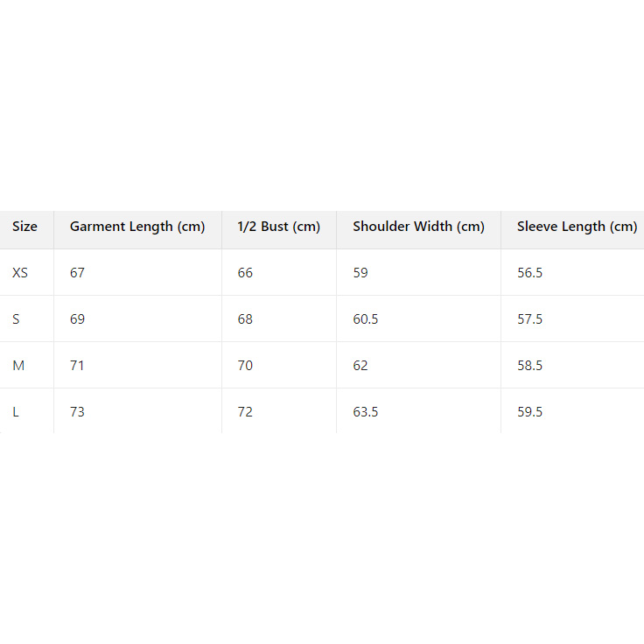This screenshot has height=644, width=644.
Task: Click the 1/2 Bust (cm) header
Action: tap(279, 227)
